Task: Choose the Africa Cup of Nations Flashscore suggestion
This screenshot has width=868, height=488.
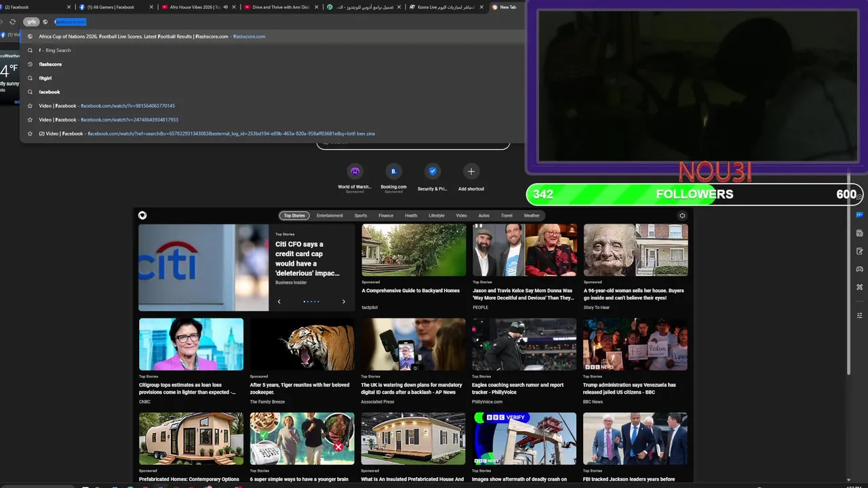Action: [x=271, y=37]
